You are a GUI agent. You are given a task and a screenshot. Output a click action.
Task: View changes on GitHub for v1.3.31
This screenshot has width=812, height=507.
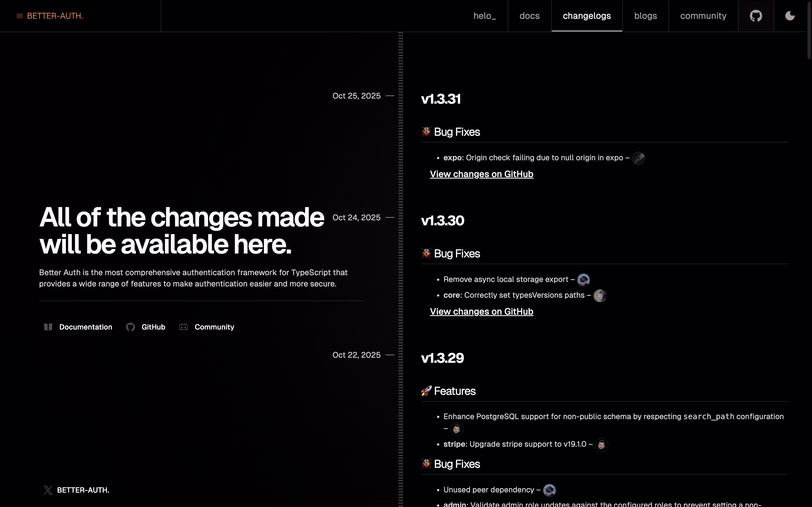point(481,174)
